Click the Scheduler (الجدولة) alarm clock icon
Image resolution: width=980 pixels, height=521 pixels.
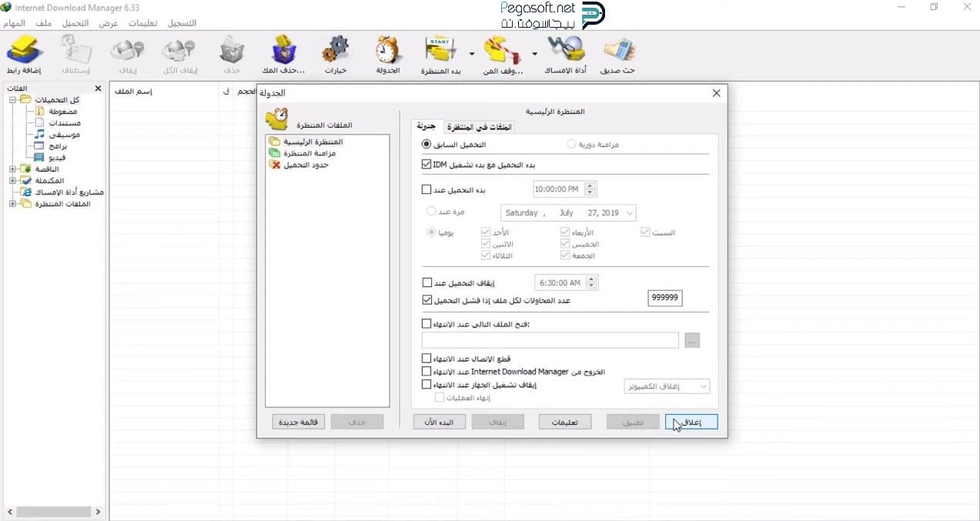388,50
